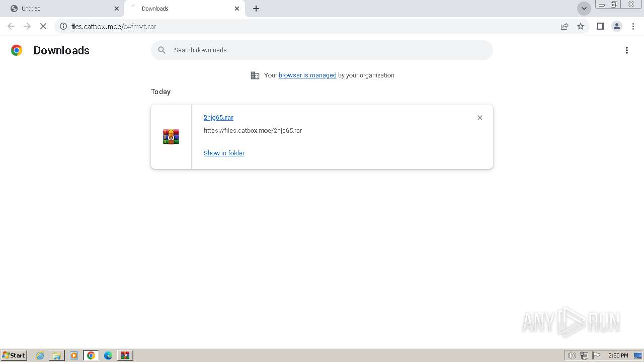Open a new browser tab
Viewport: 644px width, 362px height.
[256, 9]
